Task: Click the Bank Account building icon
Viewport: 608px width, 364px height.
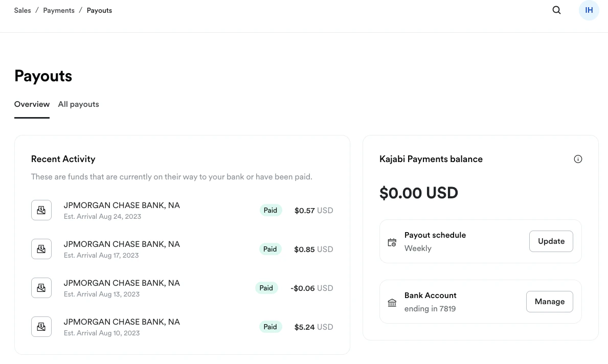Action: [392, 302]
